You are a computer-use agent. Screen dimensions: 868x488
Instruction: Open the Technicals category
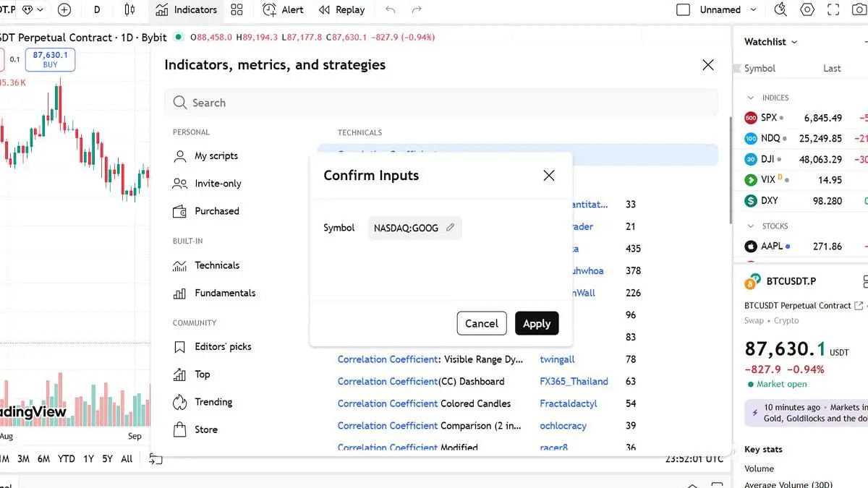[216, 265]
